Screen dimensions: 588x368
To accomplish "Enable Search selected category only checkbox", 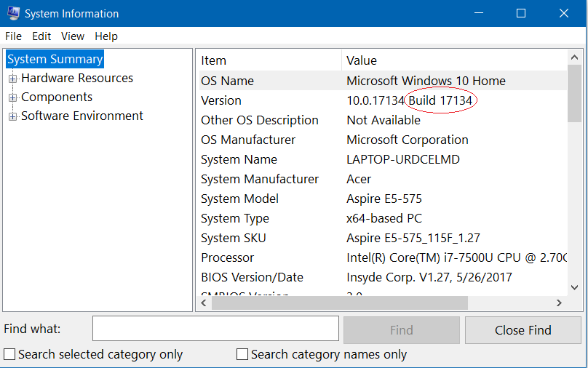I will pos(10,355).
